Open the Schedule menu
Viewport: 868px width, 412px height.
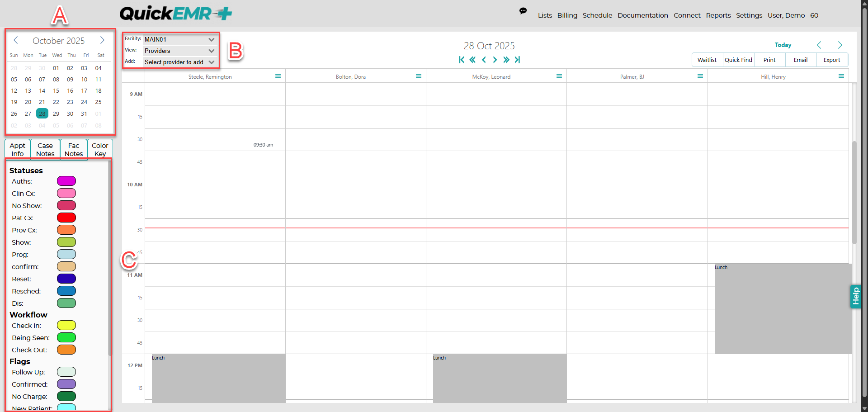[x=597, y=15]
